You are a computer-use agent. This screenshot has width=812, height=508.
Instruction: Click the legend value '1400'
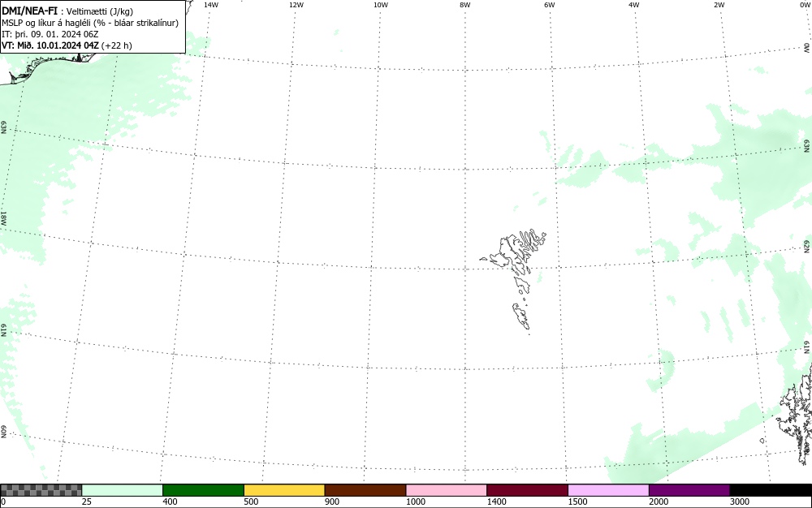coord(497,502)
